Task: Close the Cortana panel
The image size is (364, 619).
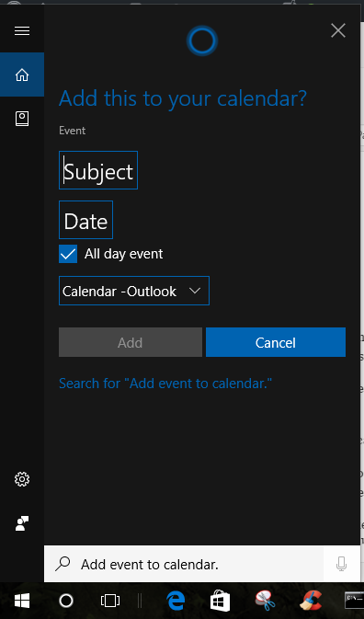Action: (338, 30)
